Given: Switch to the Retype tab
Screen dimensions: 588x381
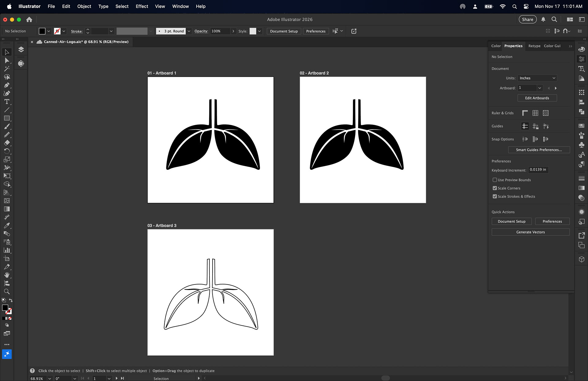Looking at the screenshot, I should pos(534,46).
